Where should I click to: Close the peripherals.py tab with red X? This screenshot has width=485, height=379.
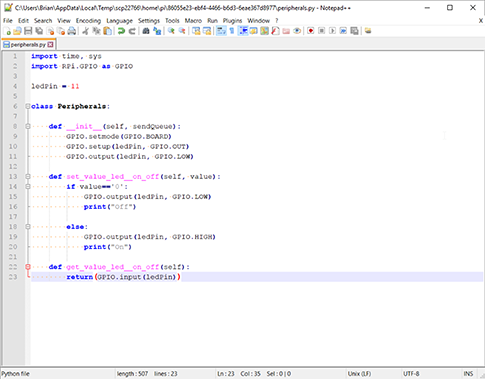click(50, 44)
